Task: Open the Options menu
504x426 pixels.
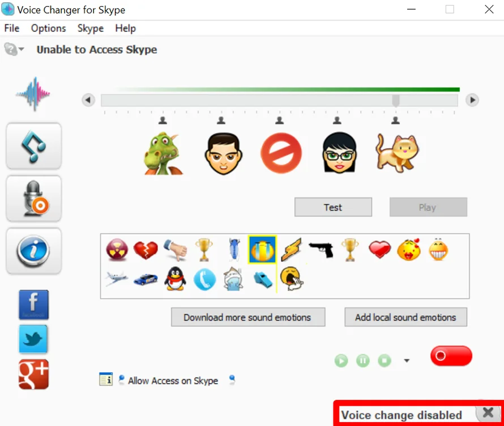Action: point(48,28)
